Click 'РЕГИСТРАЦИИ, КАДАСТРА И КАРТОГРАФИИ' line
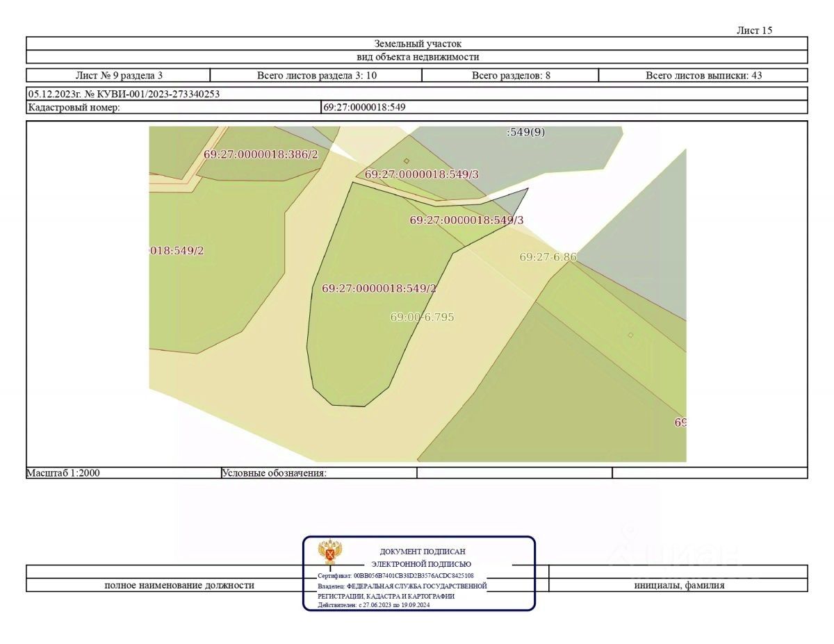834x644 pixels. coord(386,596)
